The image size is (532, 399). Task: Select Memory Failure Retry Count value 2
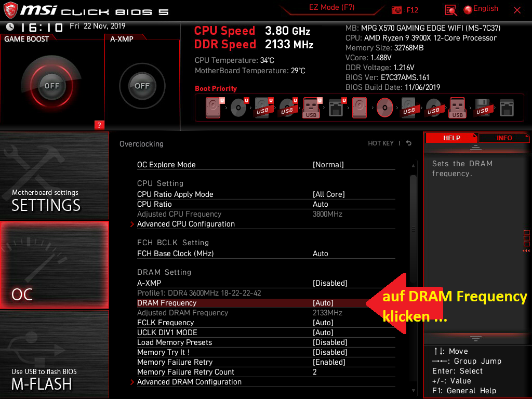click(x=314, y=372)
